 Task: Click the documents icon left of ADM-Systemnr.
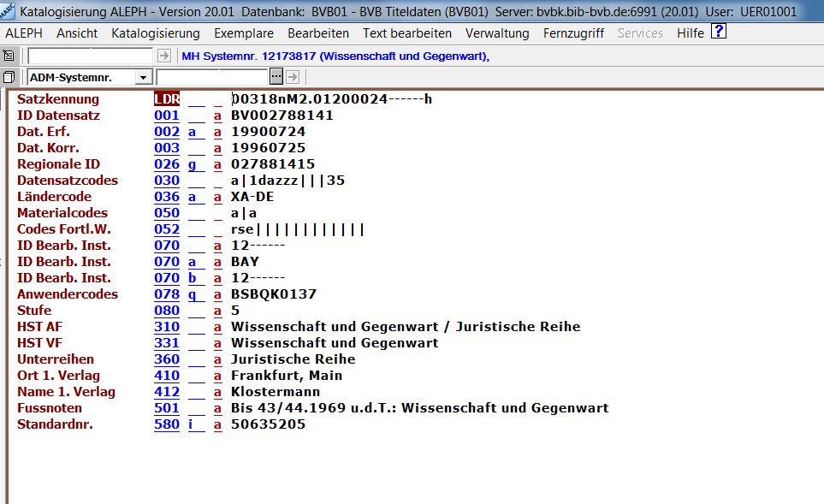pos(9,77)
